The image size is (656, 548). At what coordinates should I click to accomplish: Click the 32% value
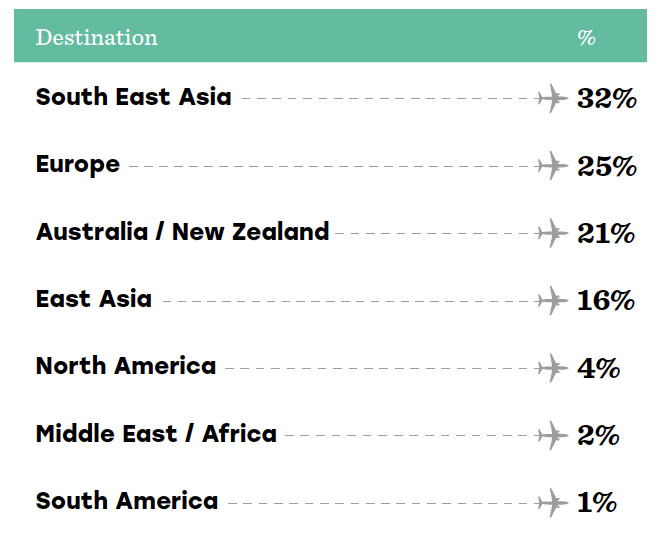pyautogui.click(x=607, y=98)
